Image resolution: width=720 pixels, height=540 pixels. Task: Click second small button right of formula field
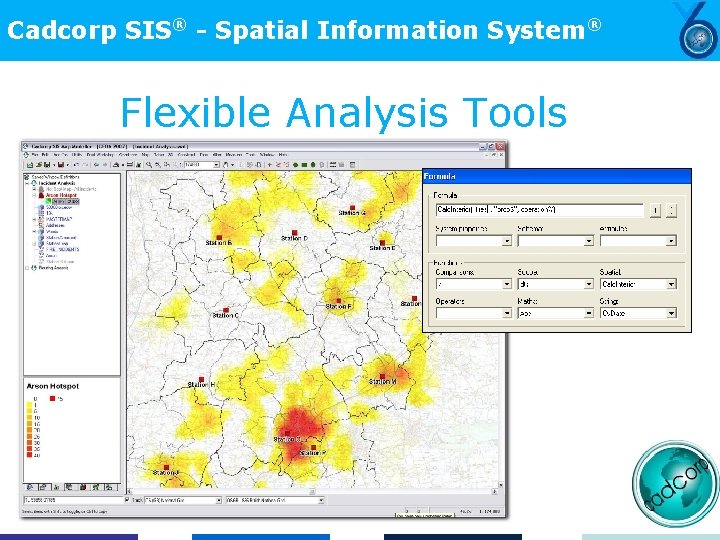pyautogui.click(x=671, y=210)
